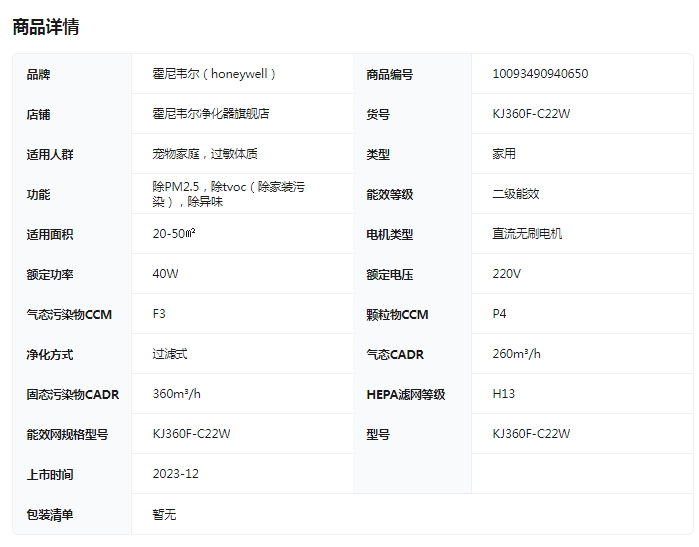The height and width of the screenshot is (547, 699).
Task: Click the 气态污染物CCM label
Action: tap(69, 315)
